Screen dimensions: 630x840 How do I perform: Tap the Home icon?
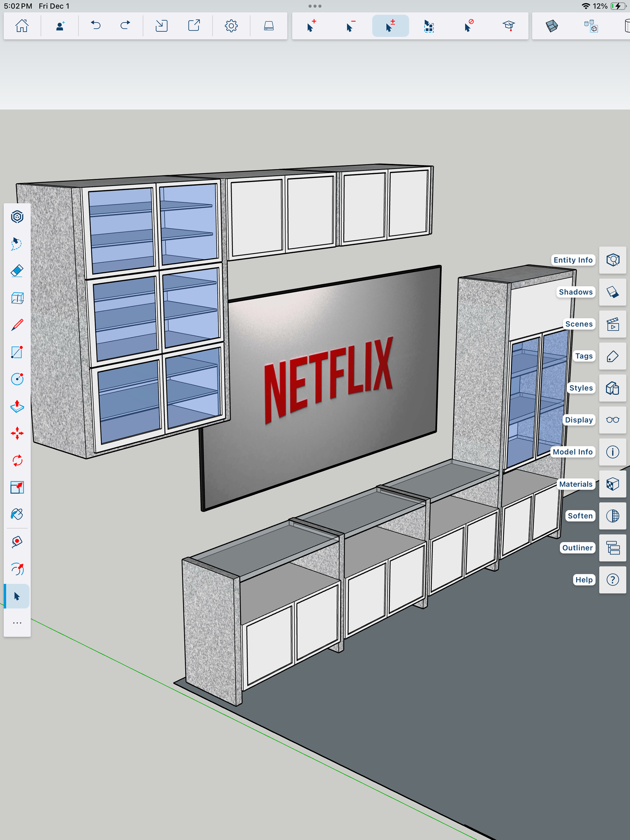click(22, 26)
